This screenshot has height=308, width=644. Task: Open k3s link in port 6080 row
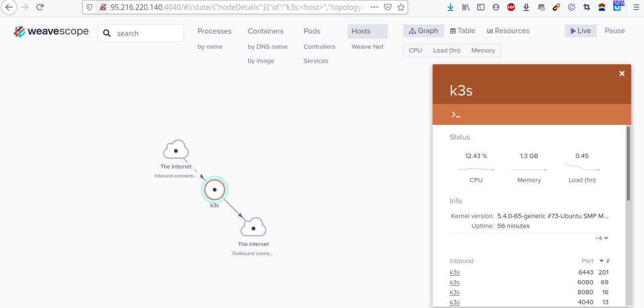[x=454, y=282]
